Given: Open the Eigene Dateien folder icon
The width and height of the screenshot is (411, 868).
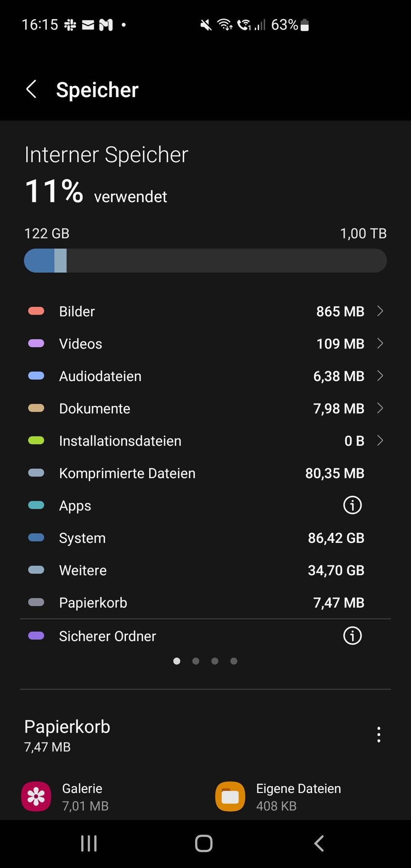Looking at the screenshot, I should pos(230,796).
